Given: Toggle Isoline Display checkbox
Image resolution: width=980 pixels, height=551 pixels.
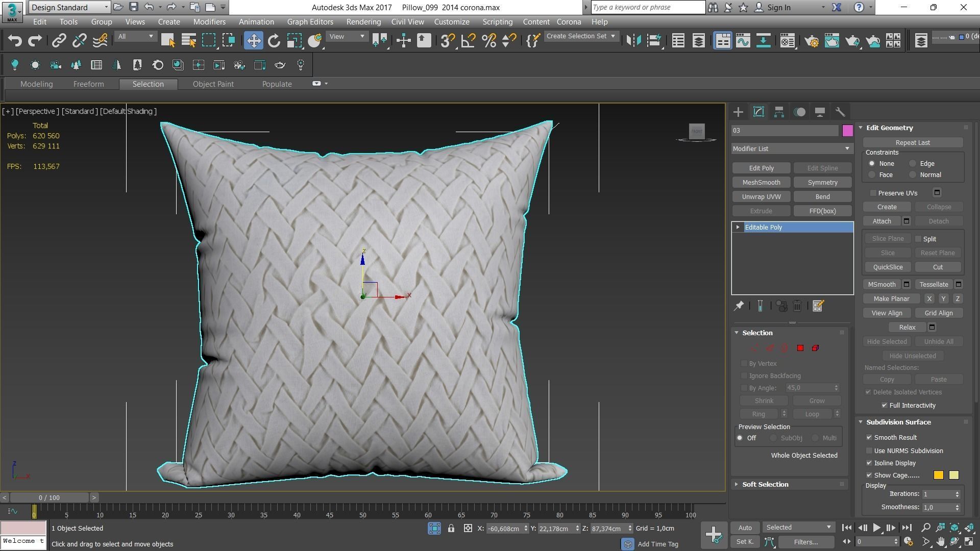Looking at the screenshot, I should 869,463.
